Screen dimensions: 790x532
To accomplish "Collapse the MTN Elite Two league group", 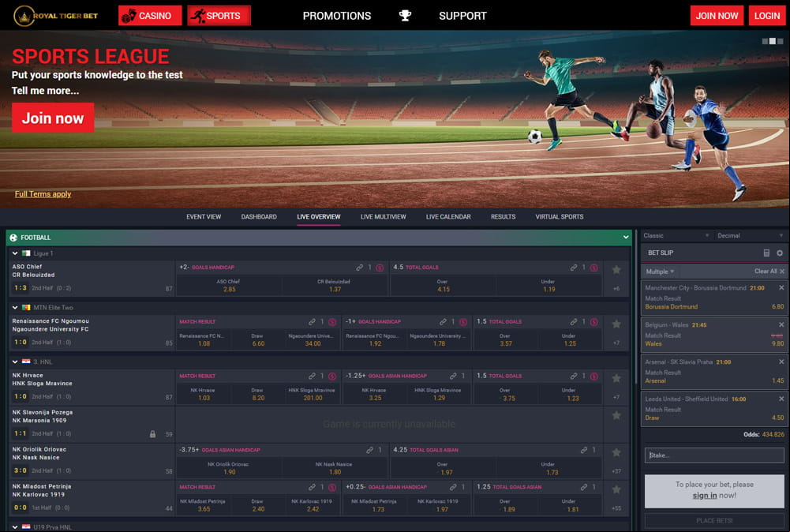I will (15, 307).
